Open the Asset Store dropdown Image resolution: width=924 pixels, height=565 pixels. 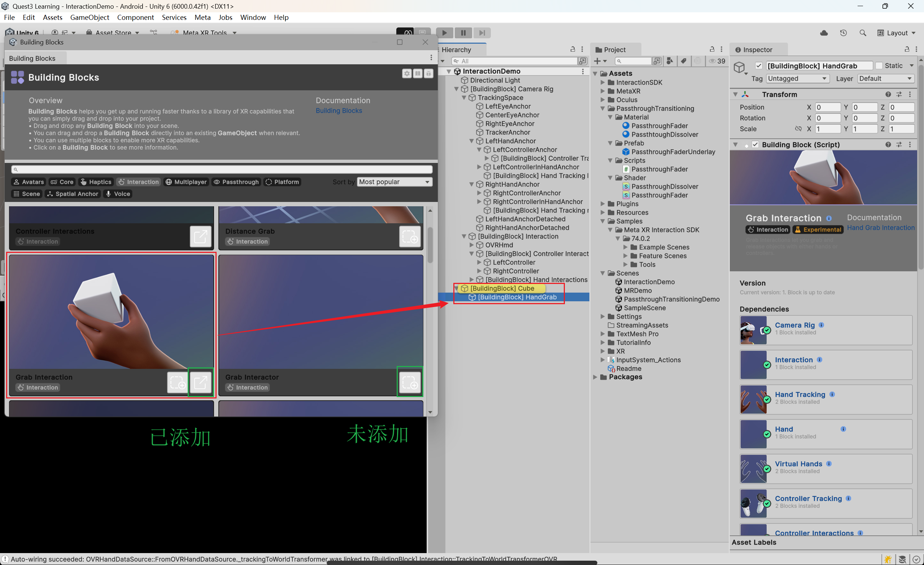pos(113,33)
